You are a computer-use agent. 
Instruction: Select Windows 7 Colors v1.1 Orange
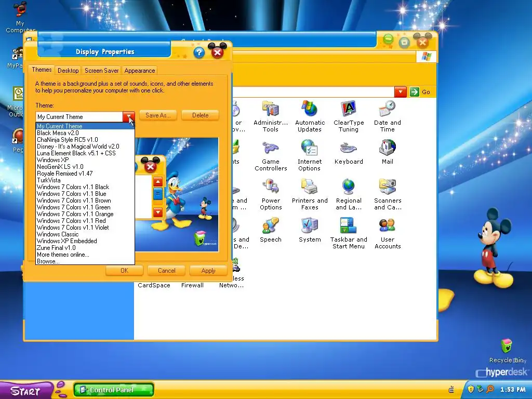click(85, 214)
